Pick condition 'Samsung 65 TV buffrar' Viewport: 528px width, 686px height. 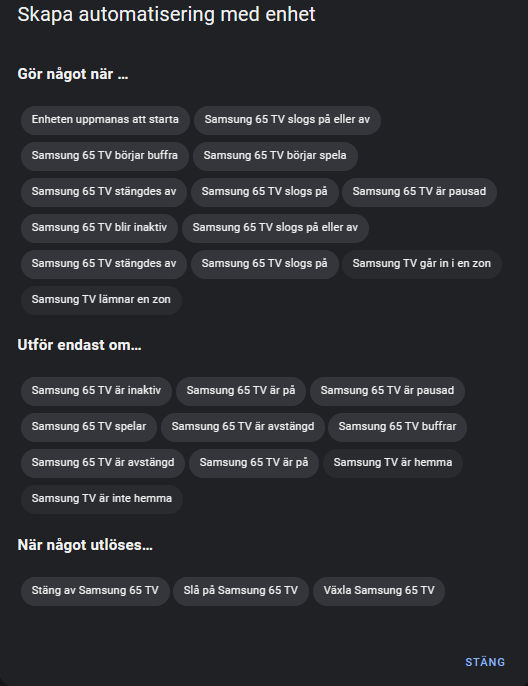[x=397, y=427]
